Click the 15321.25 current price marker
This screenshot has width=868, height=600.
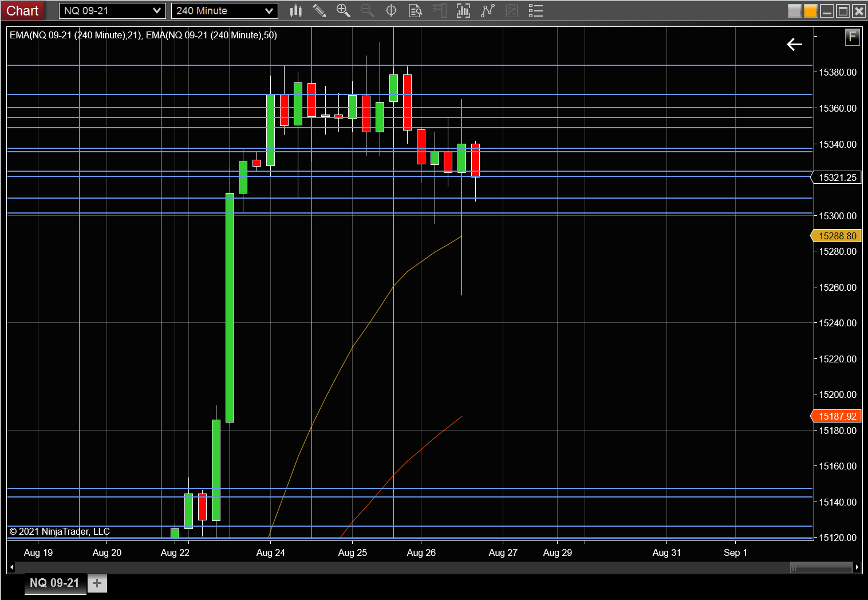[x=837, y=177]
